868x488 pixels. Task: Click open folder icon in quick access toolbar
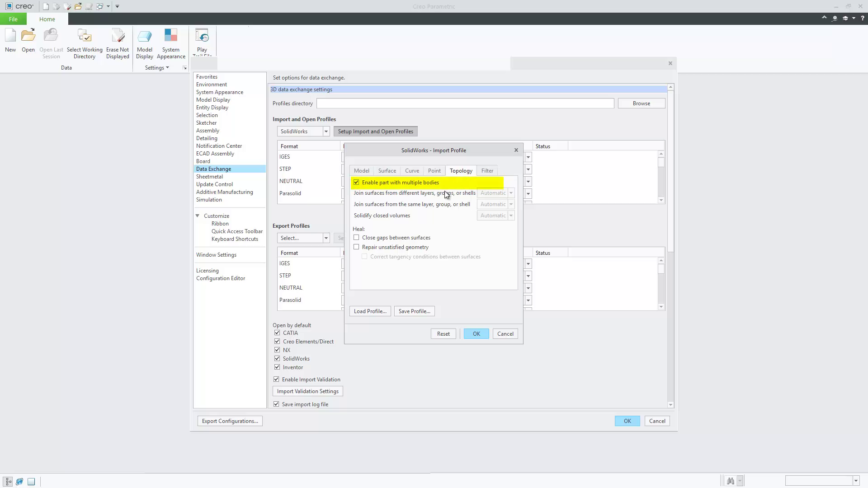click(x=78, y=6)
